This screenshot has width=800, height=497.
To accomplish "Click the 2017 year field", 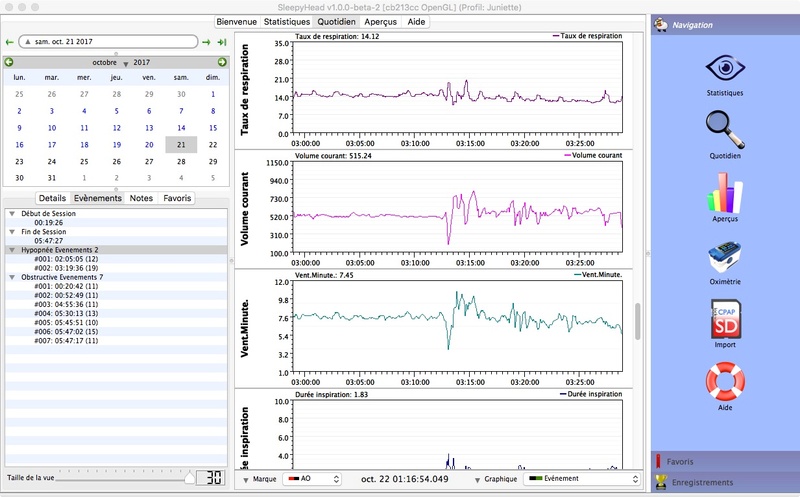I will 142,62.
